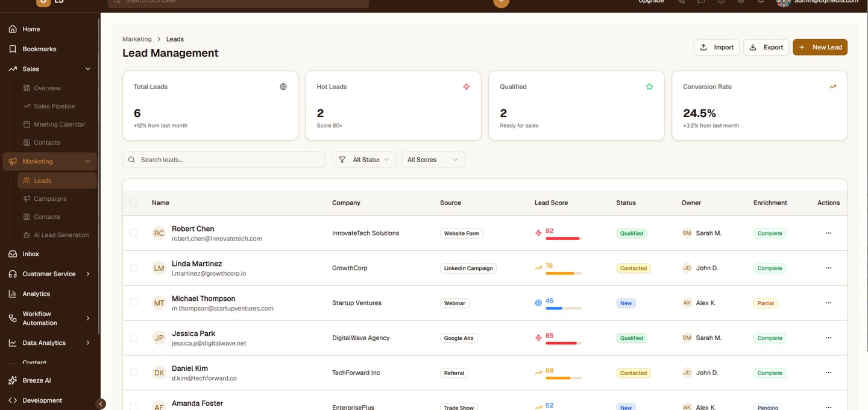
Task: Click hot lightning icon beside score 92
Action: click(x=539, y=233)
